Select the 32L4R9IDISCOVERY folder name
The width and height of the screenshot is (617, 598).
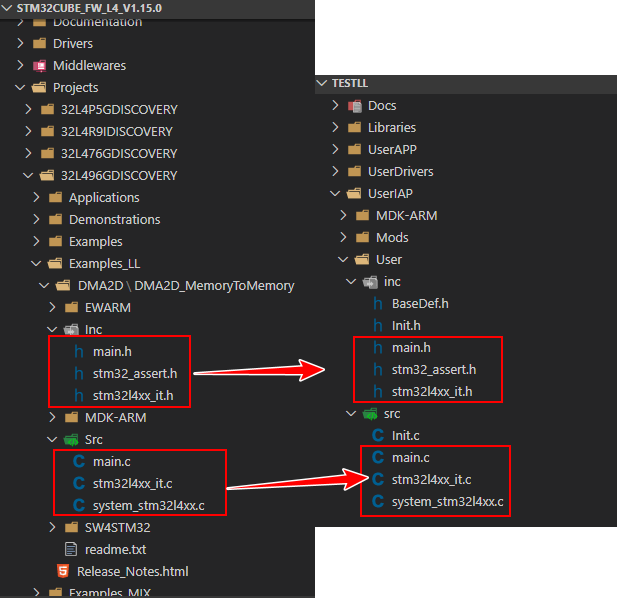tap(117, 131)
